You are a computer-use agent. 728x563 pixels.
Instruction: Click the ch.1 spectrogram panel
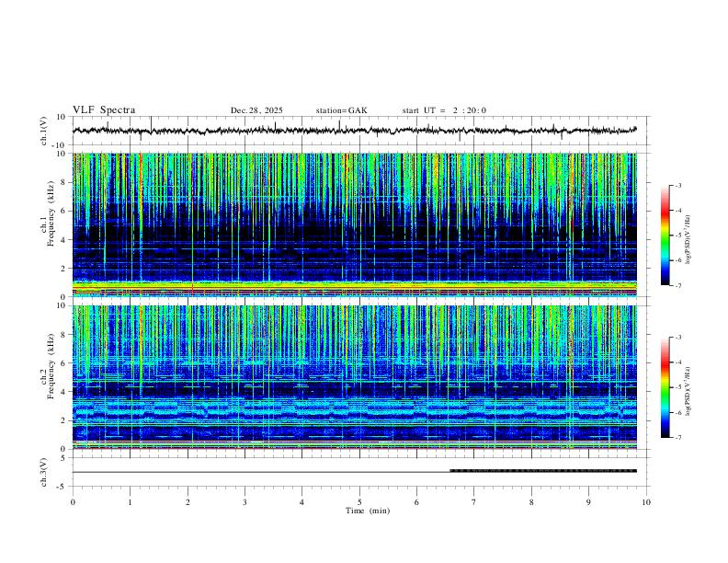[x=355, y=224]
